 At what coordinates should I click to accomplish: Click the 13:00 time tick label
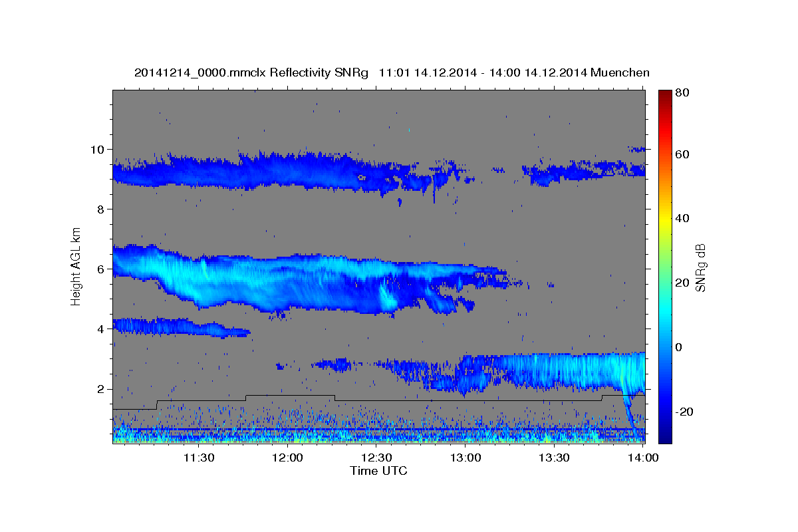click(x=465, y=458)
